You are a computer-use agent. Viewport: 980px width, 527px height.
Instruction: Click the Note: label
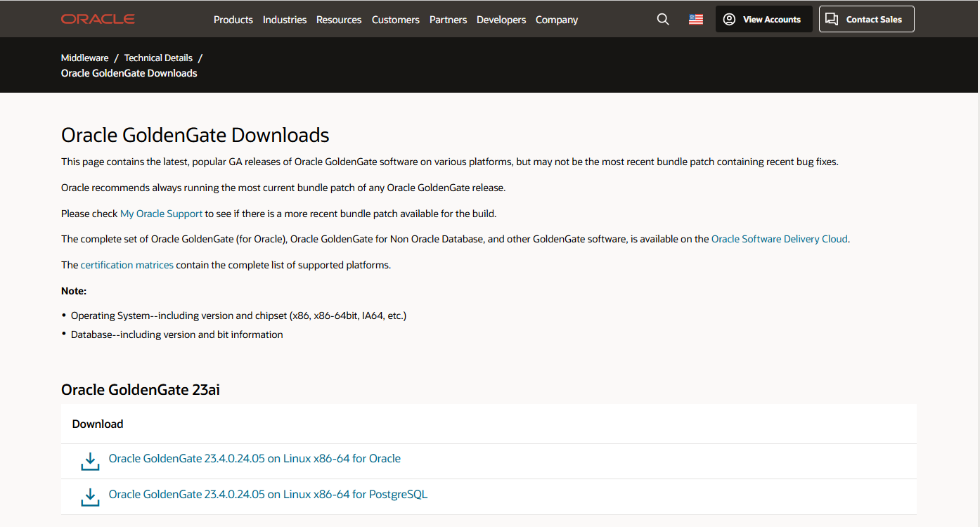click(74, 290)
